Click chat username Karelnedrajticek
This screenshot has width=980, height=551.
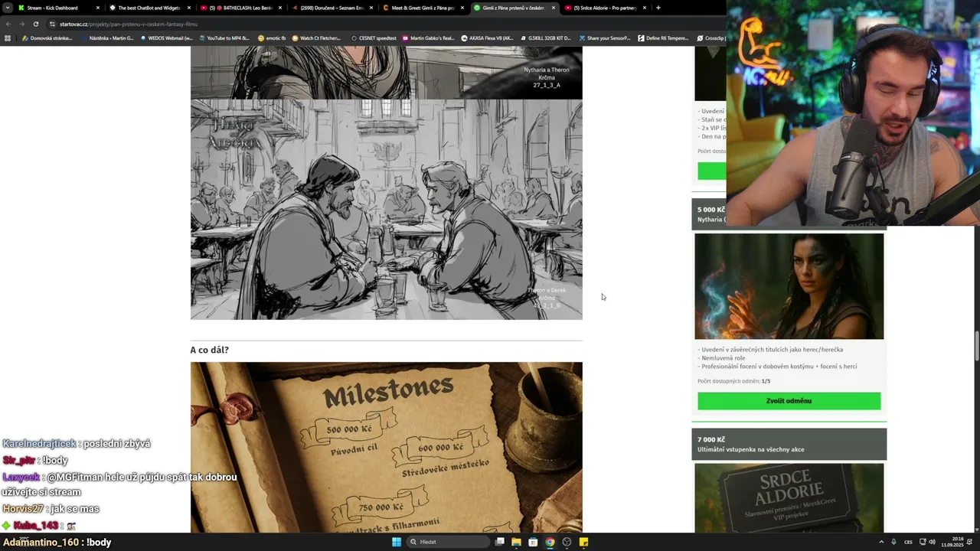(39, 444)
